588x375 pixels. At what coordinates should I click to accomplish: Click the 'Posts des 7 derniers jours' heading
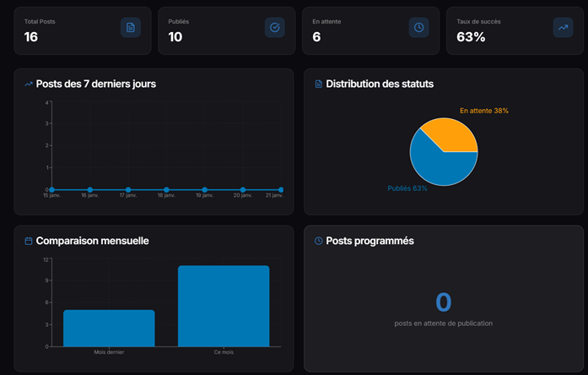(96, 84)
